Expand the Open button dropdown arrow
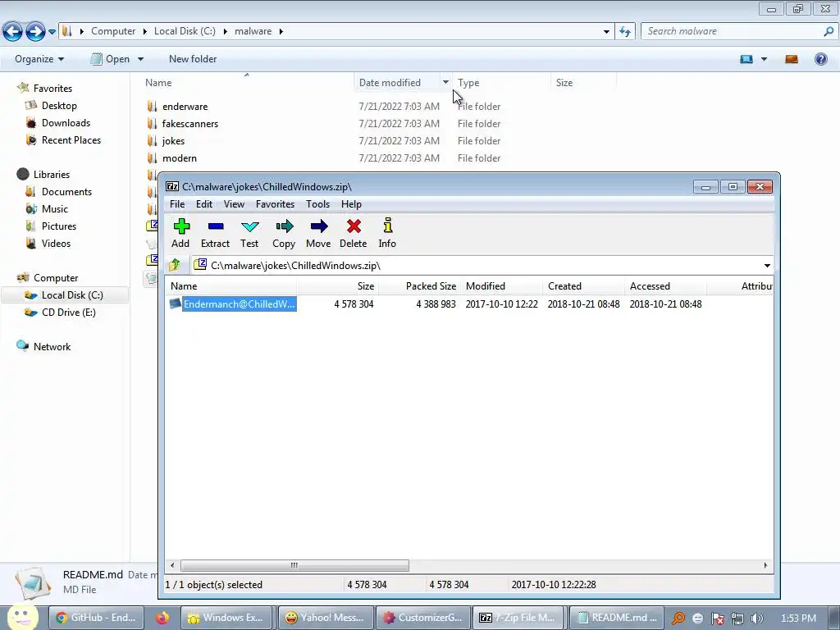The image size is (840, 630). click(x=141, y=59)
